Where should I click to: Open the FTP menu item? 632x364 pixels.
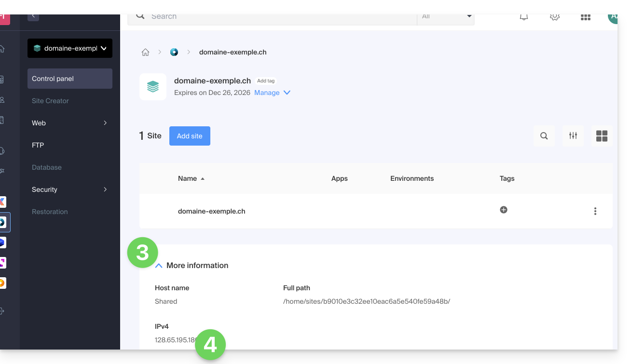pyautogui.click(x=38, y=145)
